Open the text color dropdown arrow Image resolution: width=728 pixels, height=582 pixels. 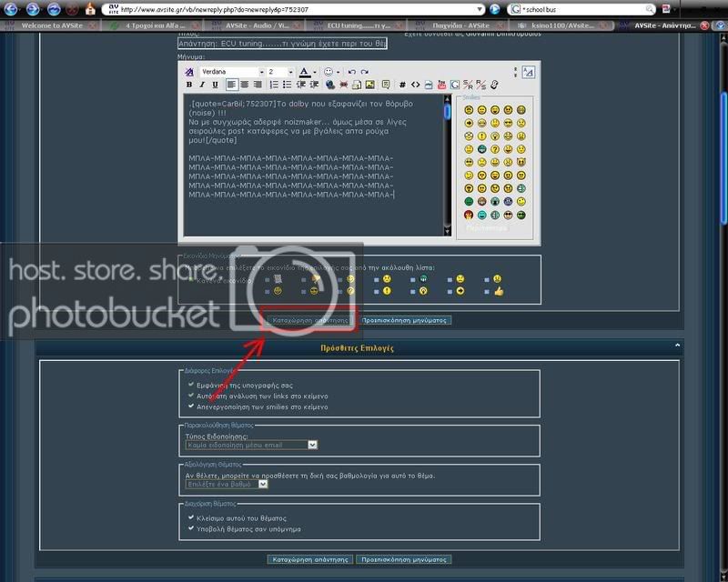click(315, 73)
